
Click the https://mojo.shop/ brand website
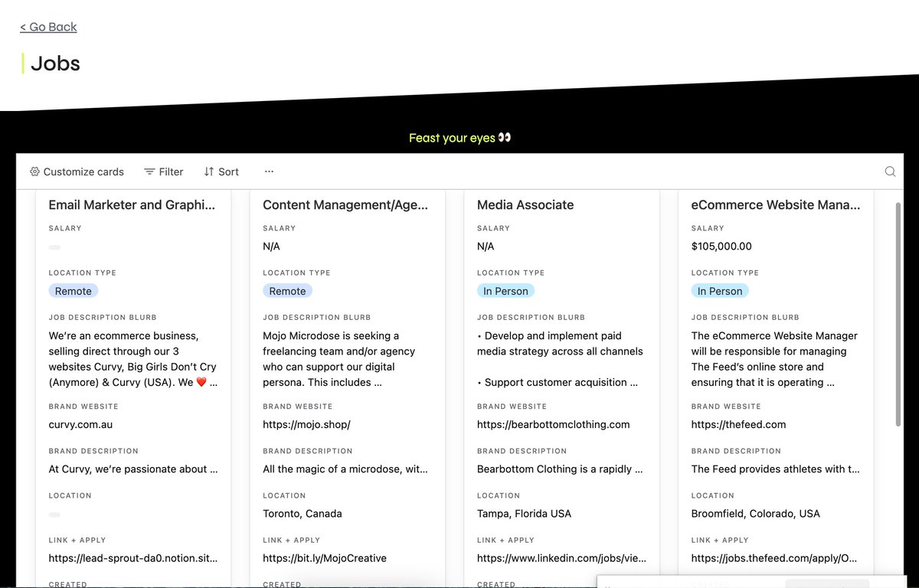[306, 424]
